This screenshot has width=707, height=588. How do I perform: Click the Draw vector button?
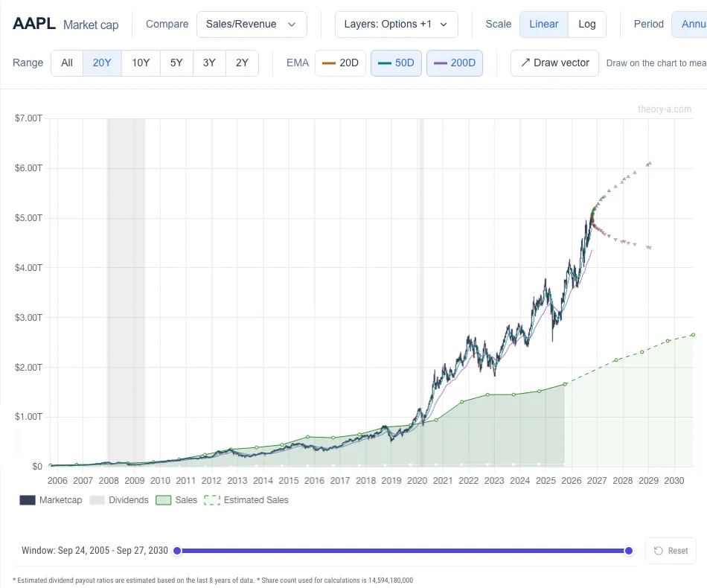[554, 63]
